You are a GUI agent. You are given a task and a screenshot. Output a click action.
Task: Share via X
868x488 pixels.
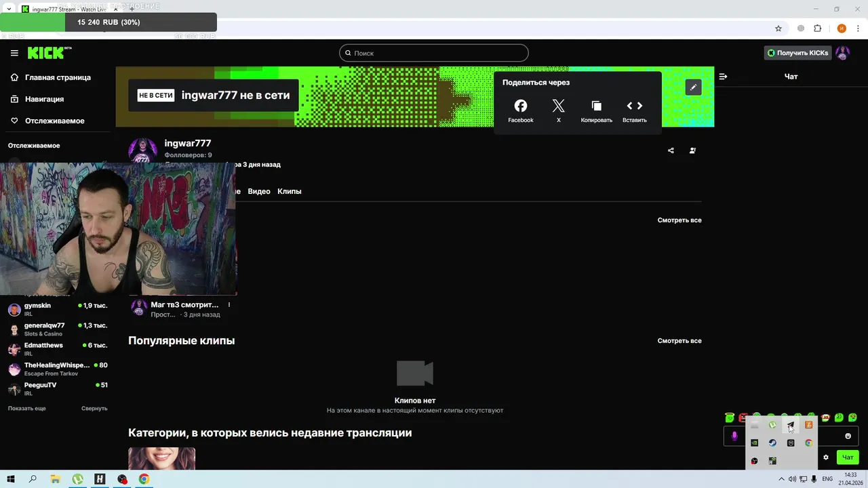(x=558, y=111)
